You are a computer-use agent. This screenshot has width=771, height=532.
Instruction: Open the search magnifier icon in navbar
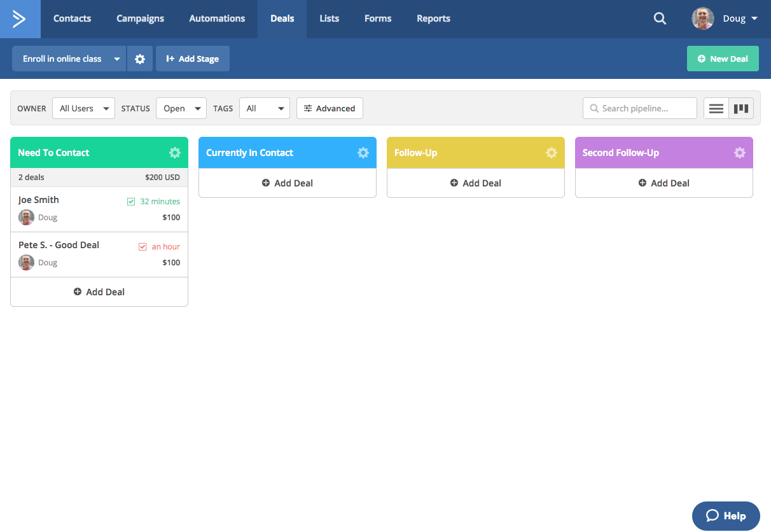[660, 19]
